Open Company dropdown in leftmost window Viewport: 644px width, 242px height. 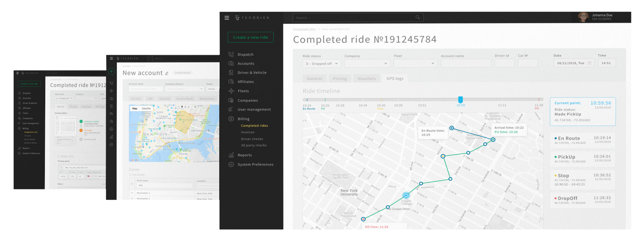86,99
